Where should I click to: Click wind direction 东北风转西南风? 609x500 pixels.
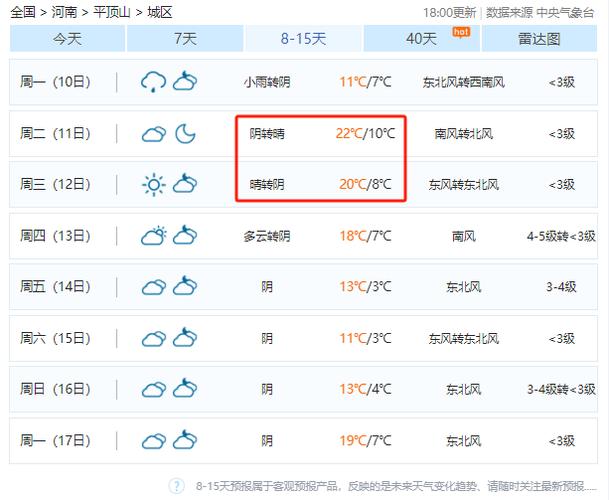pyautogui.click(x=464, y=82)
